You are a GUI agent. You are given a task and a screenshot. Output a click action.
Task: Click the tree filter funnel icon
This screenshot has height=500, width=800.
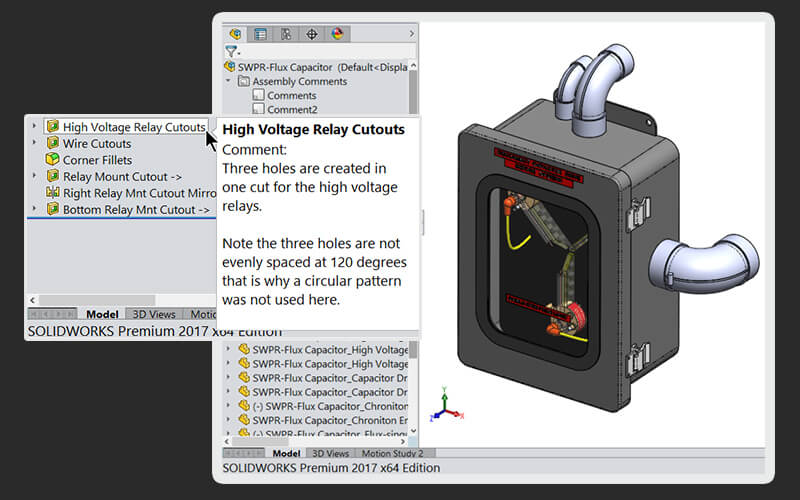[x=231, y=51]
